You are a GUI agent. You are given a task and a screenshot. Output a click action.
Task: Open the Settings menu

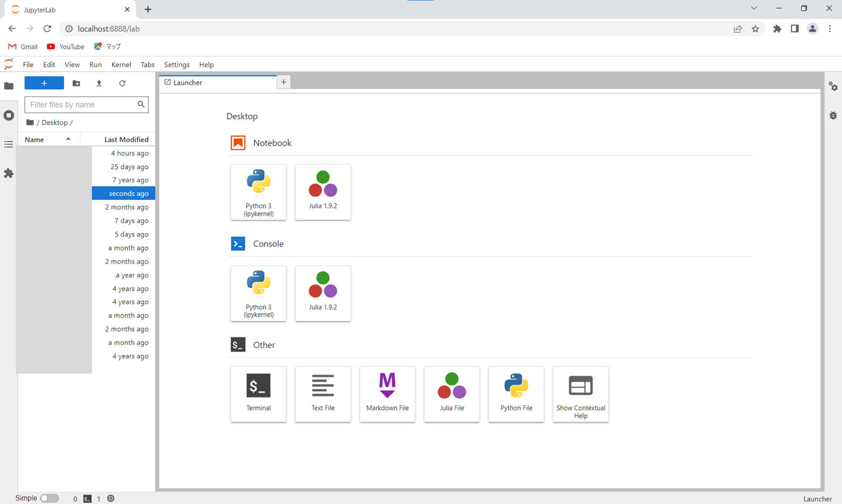click(x=177, y=65)
